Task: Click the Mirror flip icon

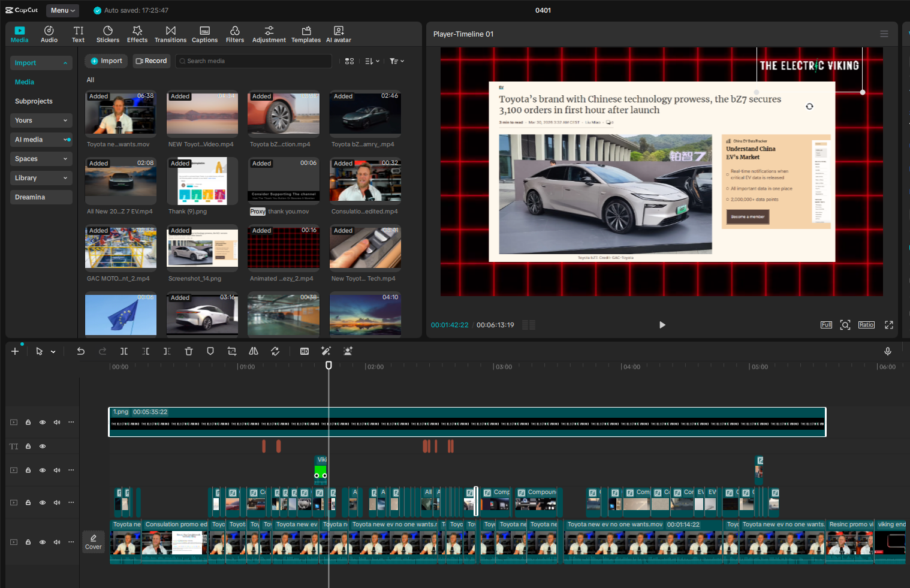Action: (253, 351)
